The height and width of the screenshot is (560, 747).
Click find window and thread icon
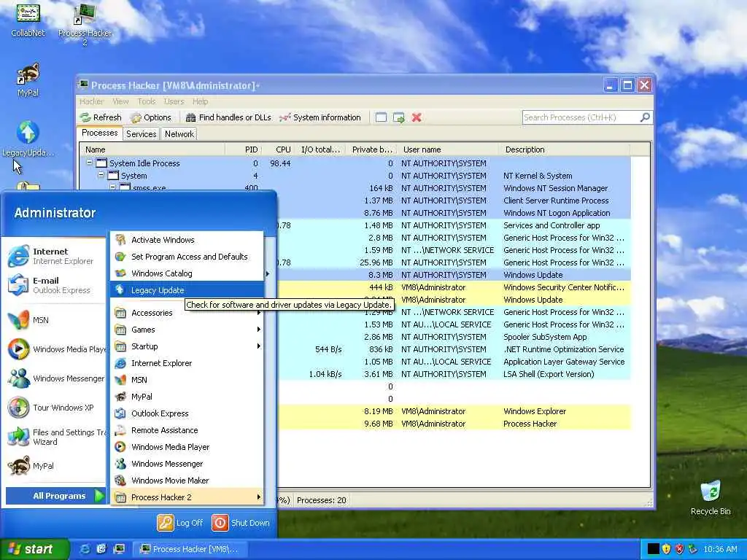point(399,117)
